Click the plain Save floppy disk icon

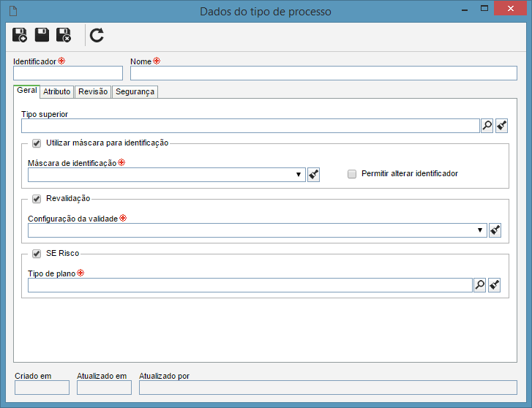(42, 35)
